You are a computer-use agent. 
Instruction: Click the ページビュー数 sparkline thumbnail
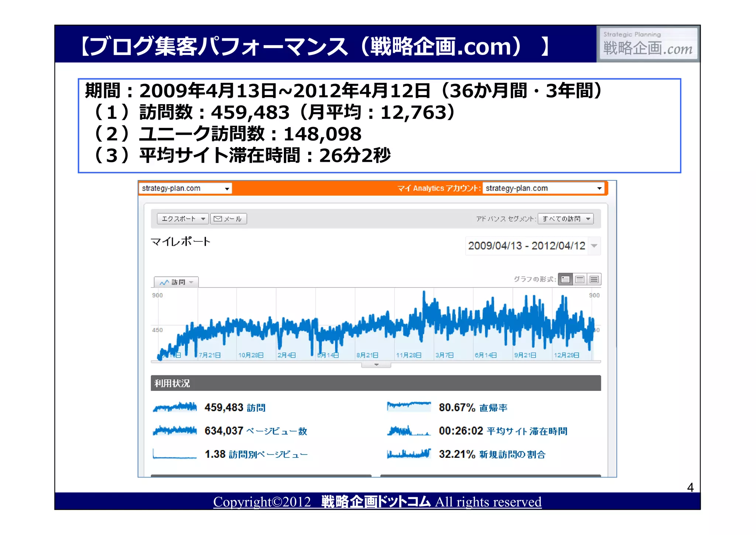pyautogui.click(x=175, y=430)
